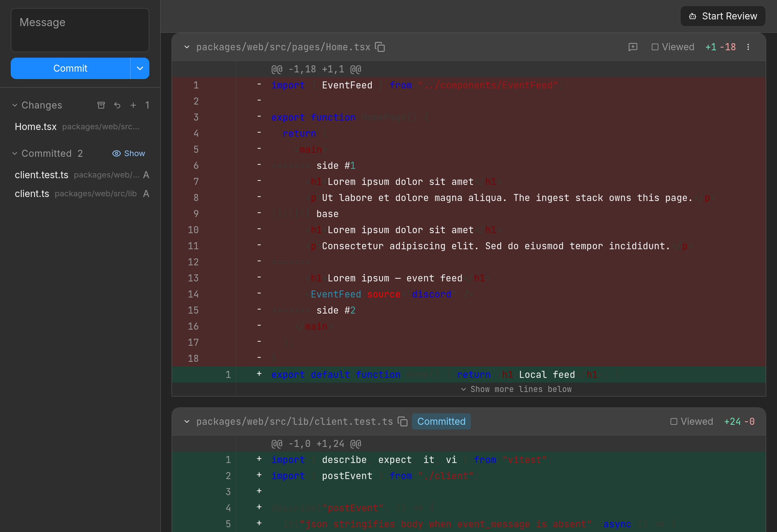Open the Commit options dropdown arrow
Viewport: 777px width, 532px height.
(x=140, y=68)
